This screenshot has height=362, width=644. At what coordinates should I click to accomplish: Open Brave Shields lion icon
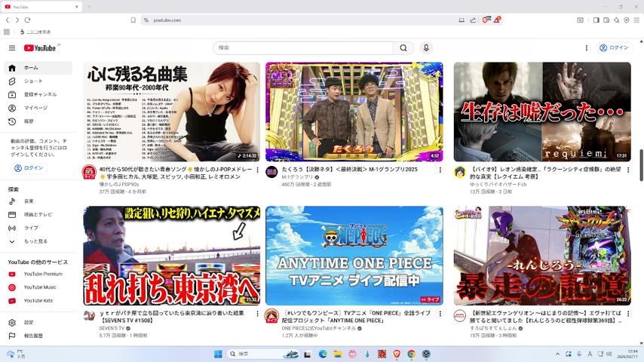coord(486,20)
